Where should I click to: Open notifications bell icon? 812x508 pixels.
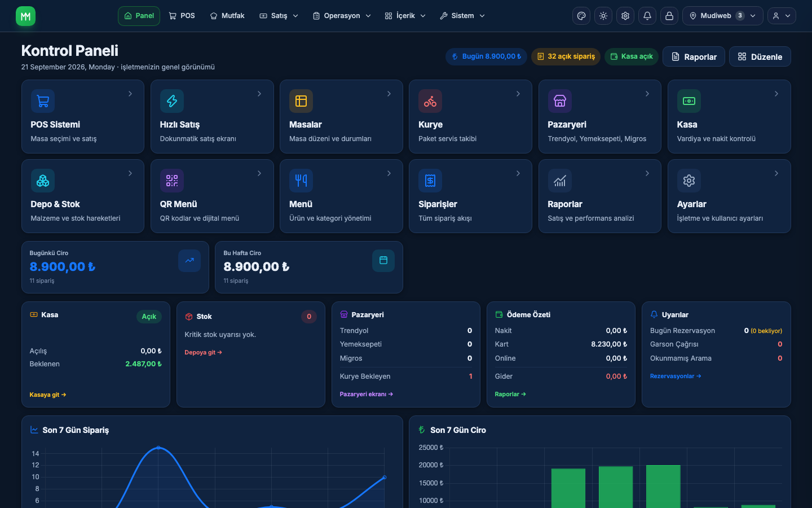[647, 16]
